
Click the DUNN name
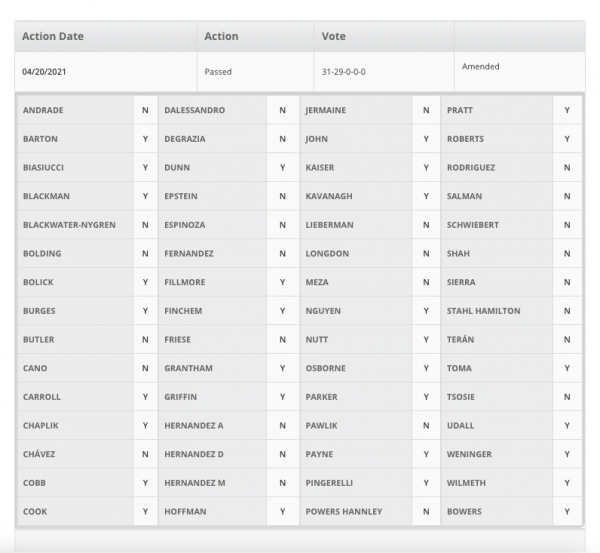(177, 168)
